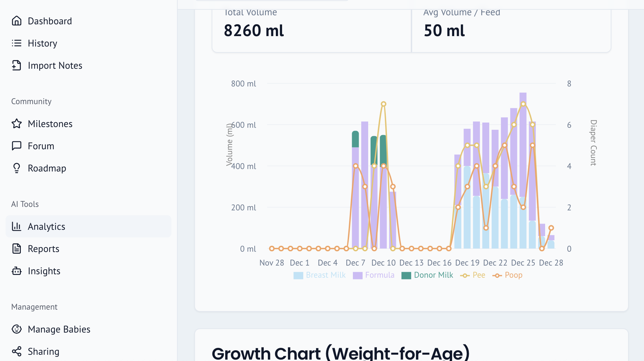The width and height of the screenshot is (644, 361).
Task: Click the Breast Milk light blue legend swatch
Action: coord(298,276)
